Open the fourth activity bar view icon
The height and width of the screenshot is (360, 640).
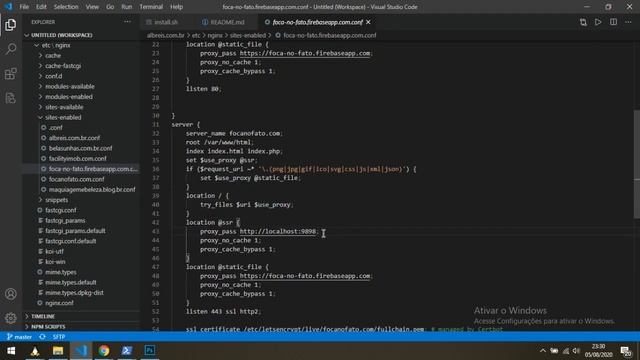coord(11,98)
